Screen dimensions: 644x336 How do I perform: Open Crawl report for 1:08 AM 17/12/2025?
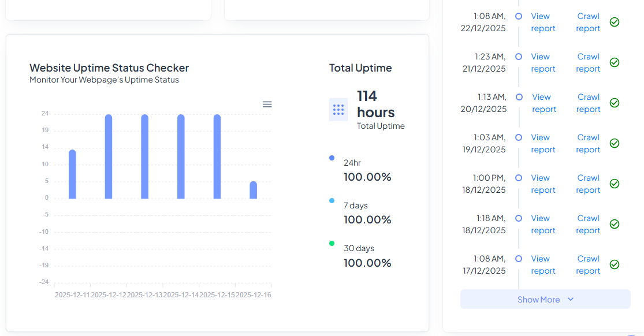click(588, 265)
